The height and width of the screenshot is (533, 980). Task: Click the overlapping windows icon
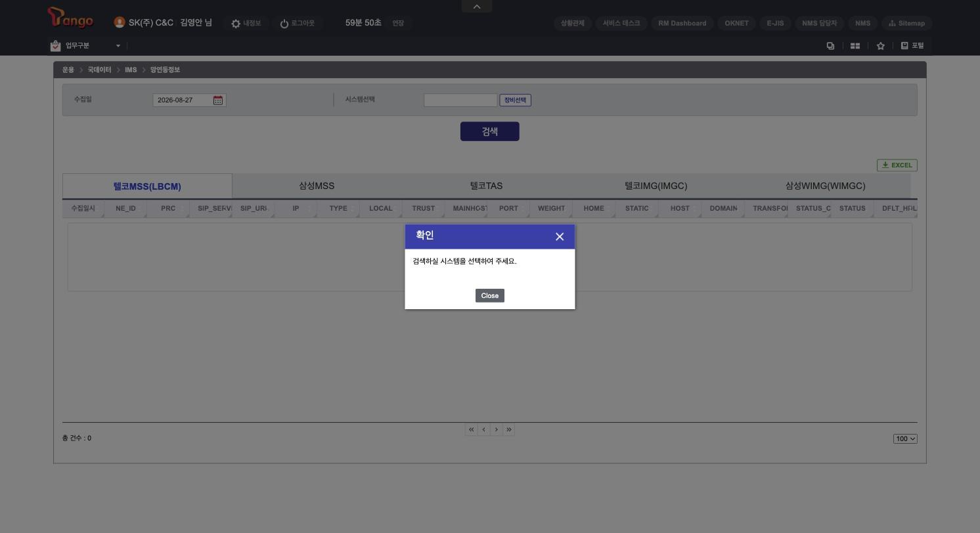830,46
